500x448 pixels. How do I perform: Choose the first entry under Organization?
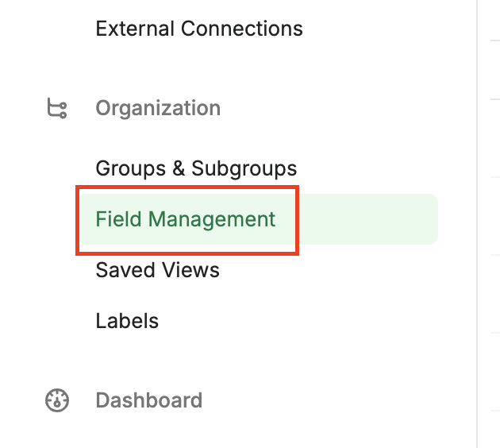(197, 168)
